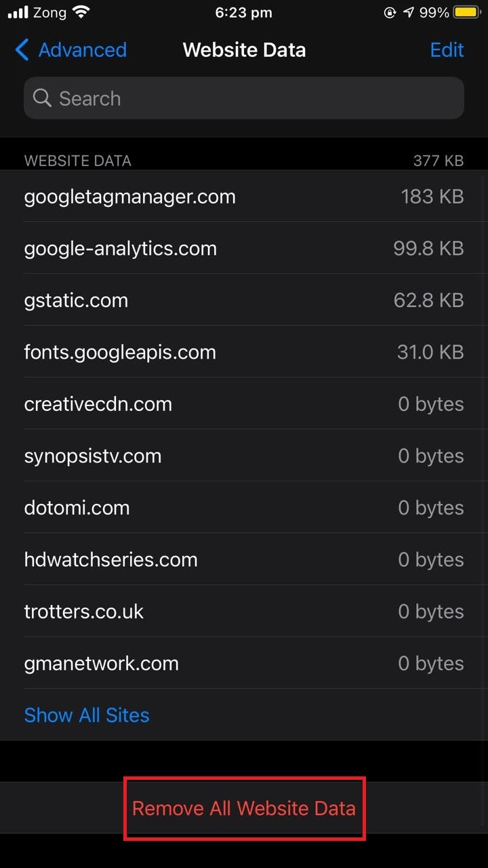This screenshot has width=488, height=868.
Task: Select fonts.googleapis.com row
Action: 244,352
